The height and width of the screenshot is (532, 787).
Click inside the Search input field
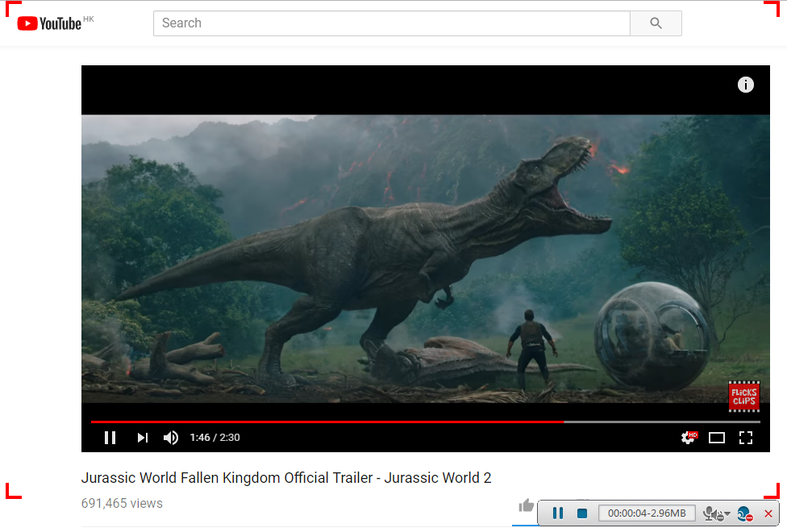point(391,23)
